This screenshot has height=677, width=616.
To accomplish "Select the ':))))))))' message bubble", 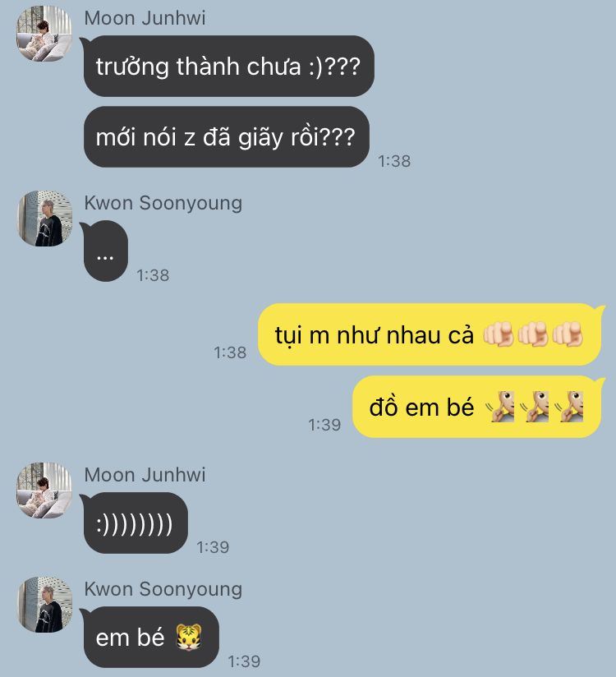I will click(136, 523).
